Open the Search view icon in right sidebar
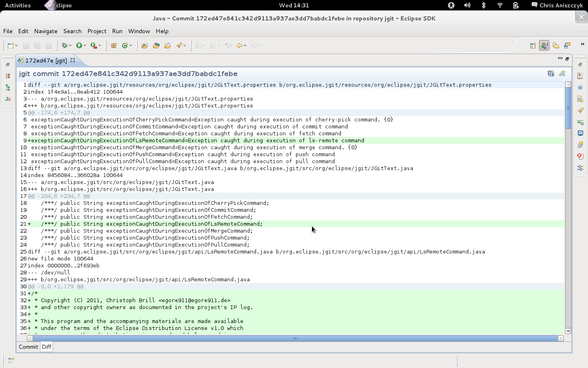 pyautogui.click(x=580, y=110)
